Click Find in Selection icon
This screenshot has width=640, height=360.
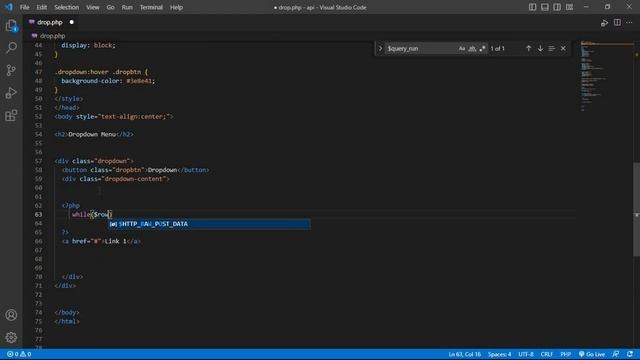click(x=551, y=48)
